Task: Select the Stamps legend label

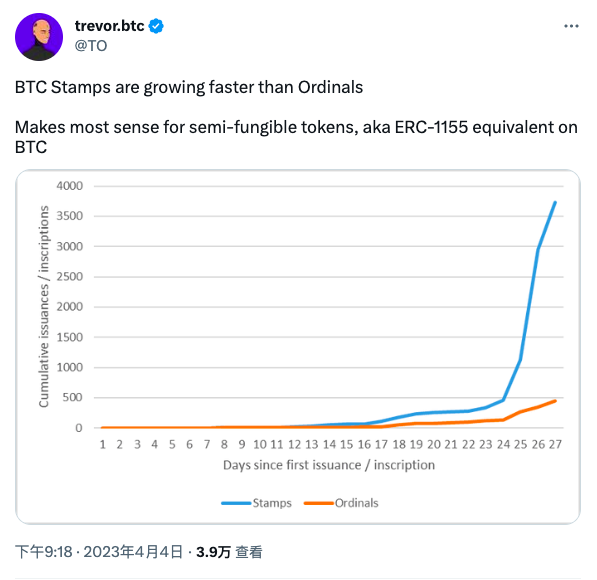Action: click(272, 503)
